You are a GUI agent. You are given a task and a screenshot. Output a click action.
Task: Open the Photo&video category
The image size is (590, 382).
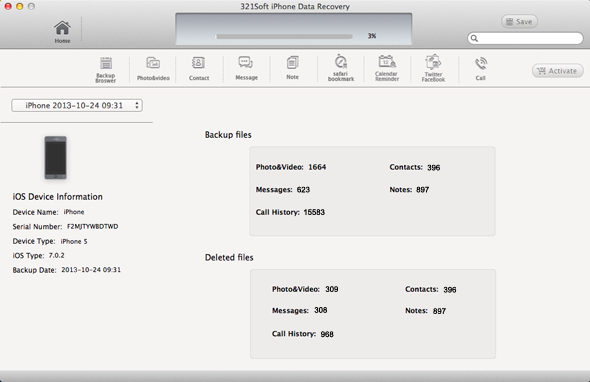[153, 68]
